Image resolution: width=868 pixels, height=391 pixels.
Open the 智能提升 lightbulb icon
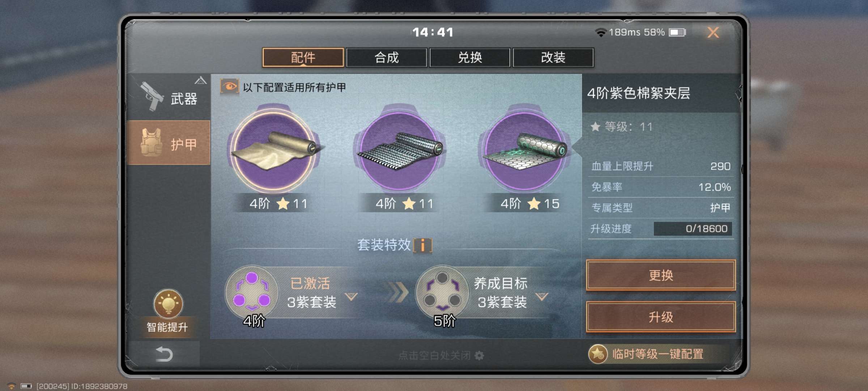click(x=168, y=303)
